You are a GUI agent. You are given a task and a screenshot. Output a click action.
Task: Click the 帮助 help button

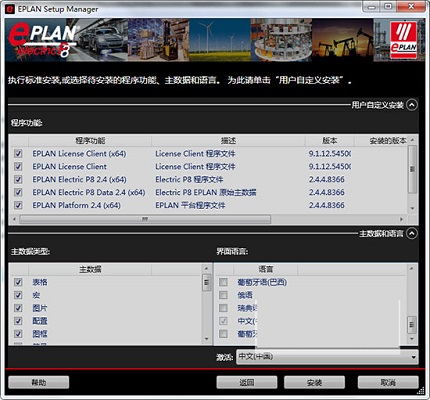(39, 382)
